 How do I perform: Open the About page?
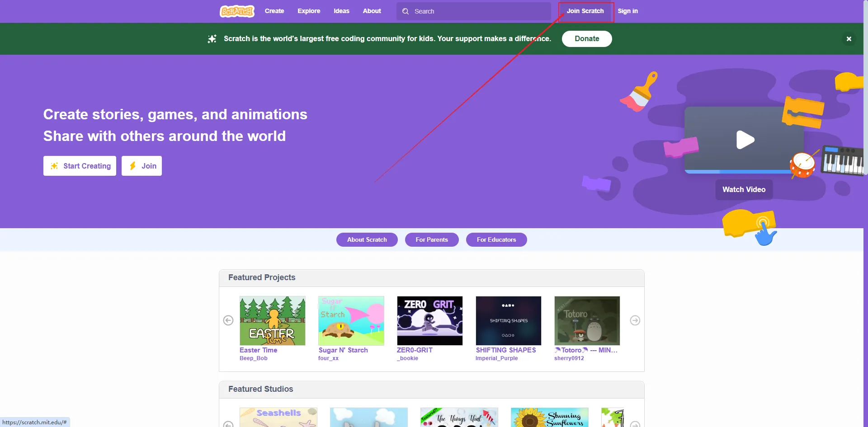pos(372,11)
